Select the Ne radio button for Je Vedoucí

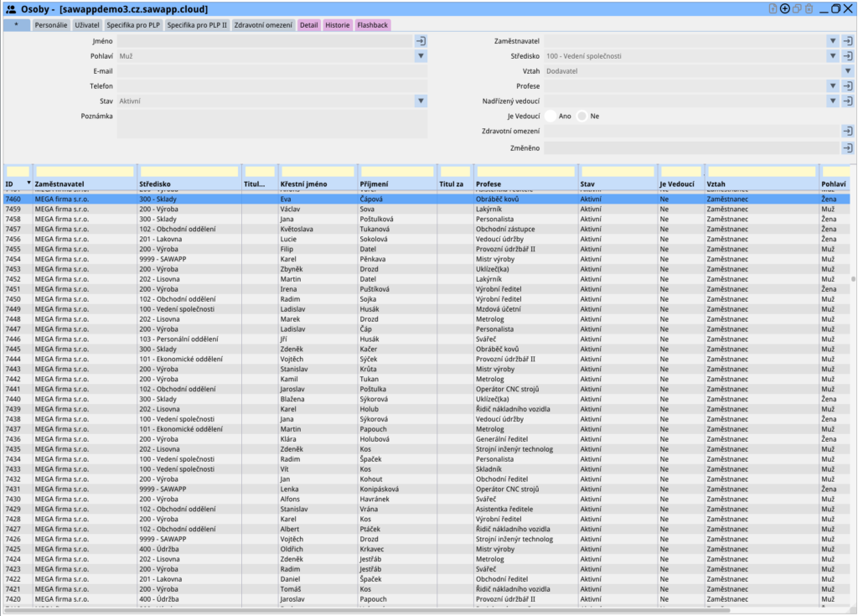[582, 116]
